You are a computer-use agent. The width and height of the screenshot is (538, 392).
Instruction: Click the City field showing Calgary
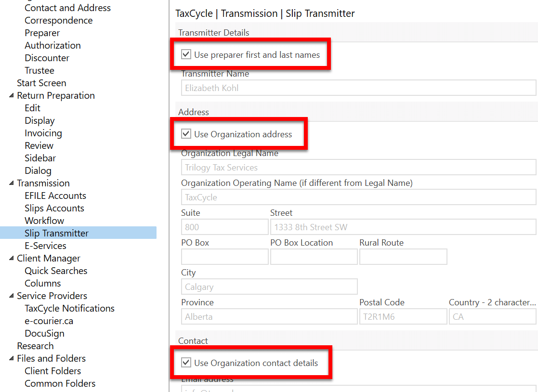coord(269,287)
